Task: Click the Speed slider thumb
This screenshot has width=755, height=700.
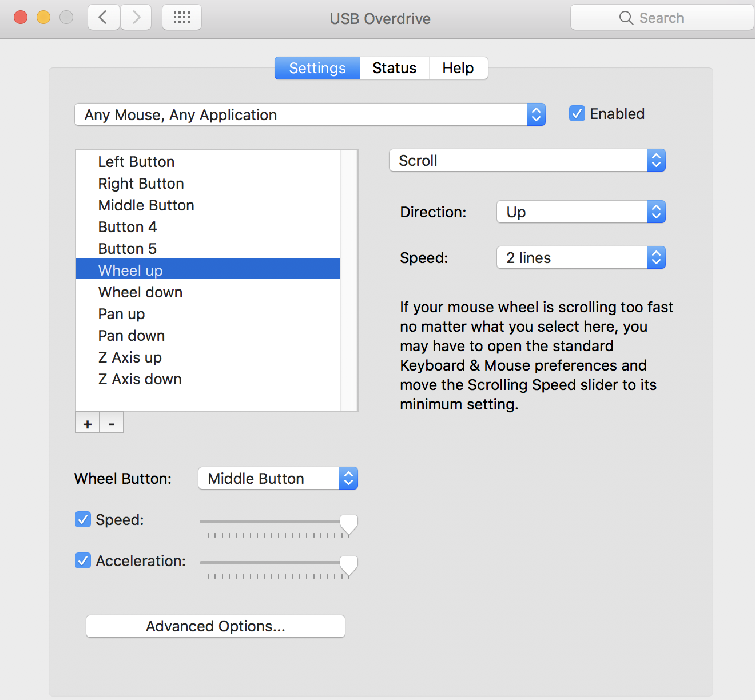Action: click(x=349, y=524)
